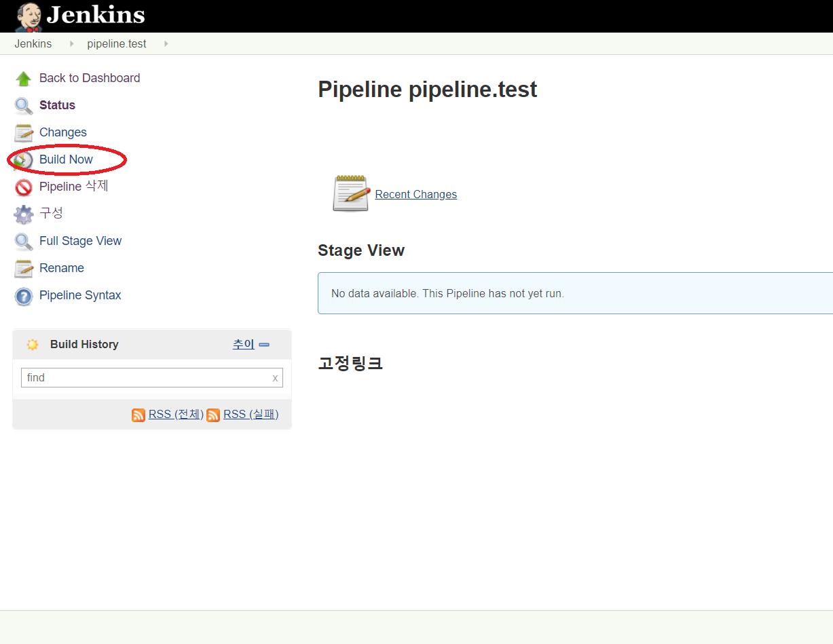Viewport: 833px width, 644px height.
Task: Click the gear 구성 icon
Action: pos(23,214)
